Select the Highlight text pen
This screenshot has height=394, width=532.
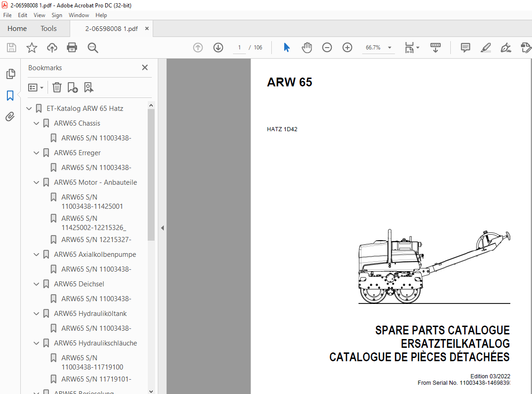pos(486,48)
